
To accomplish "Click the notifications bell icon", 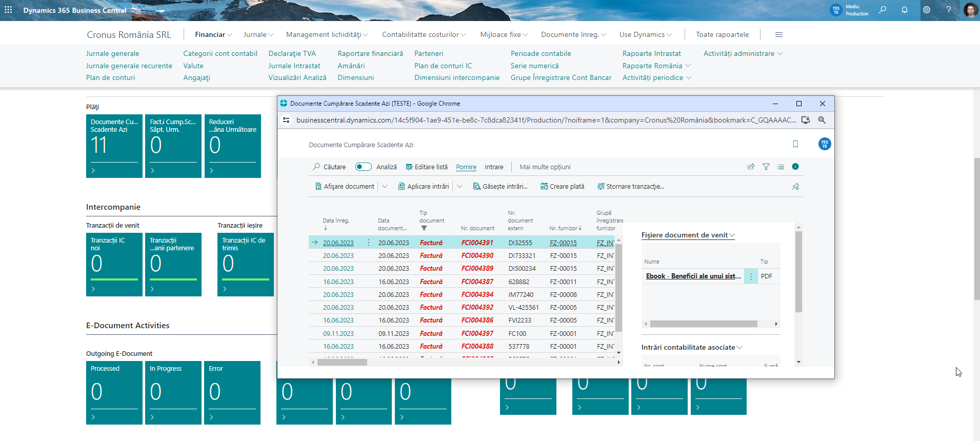I will [x=905, y=10].
